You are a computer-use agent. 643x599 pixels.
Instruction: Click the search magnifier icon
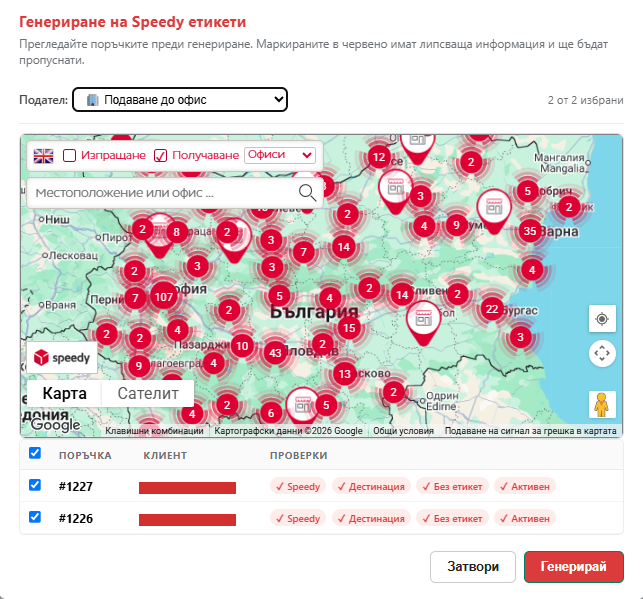(x=307, y=192)
